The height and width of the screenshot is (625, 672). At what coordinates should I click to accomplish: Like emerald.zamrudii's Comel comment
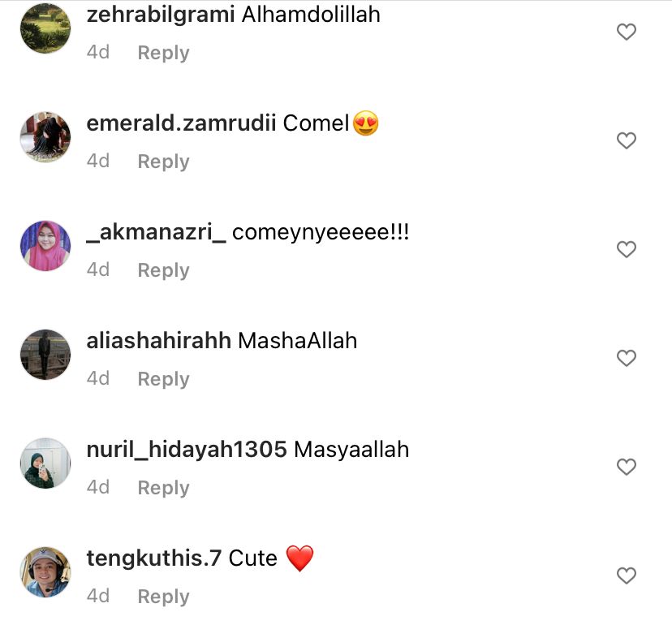[x=626, y=140]
